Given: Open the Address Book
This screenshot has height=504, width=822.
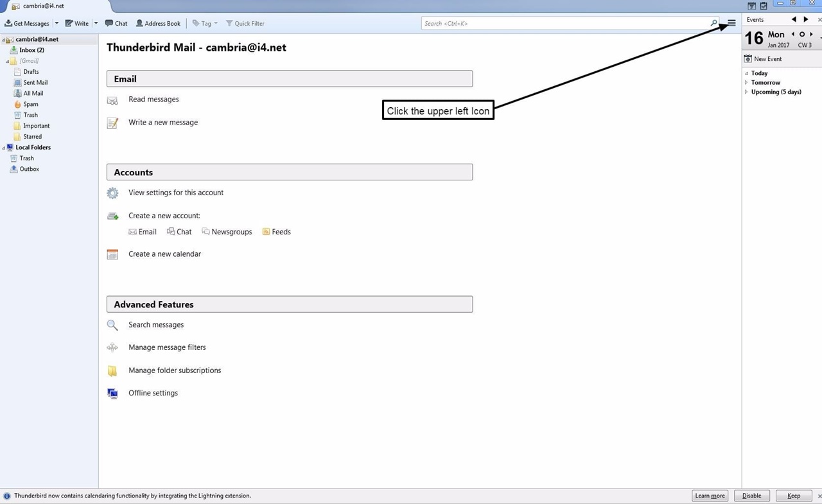Looking at the screenshot, I should (x=158, y=23).
